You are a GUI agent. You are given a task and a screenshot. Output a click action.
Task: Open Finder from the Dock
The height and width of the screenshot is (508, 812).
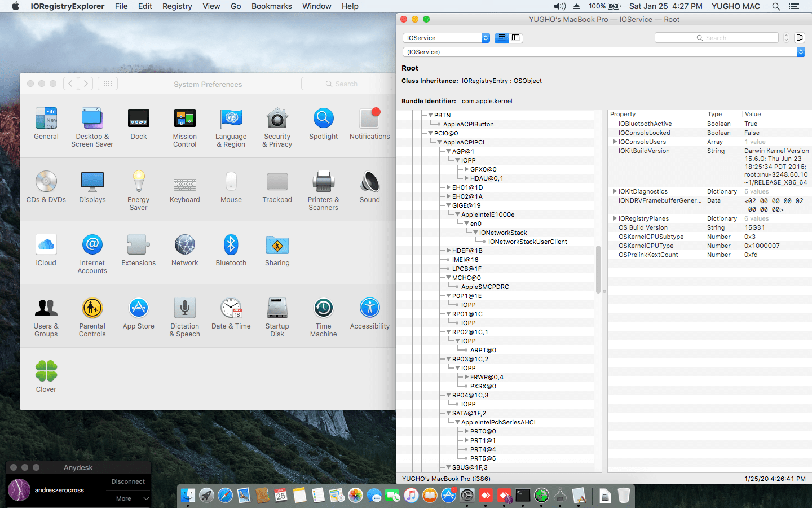188,496
